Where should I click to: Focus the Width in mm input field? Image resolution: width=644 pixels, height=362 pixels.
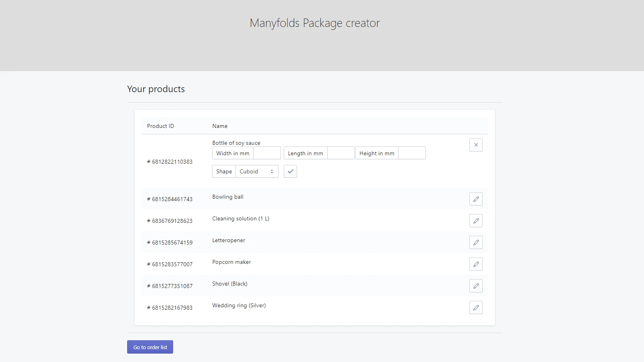point(267,153)
